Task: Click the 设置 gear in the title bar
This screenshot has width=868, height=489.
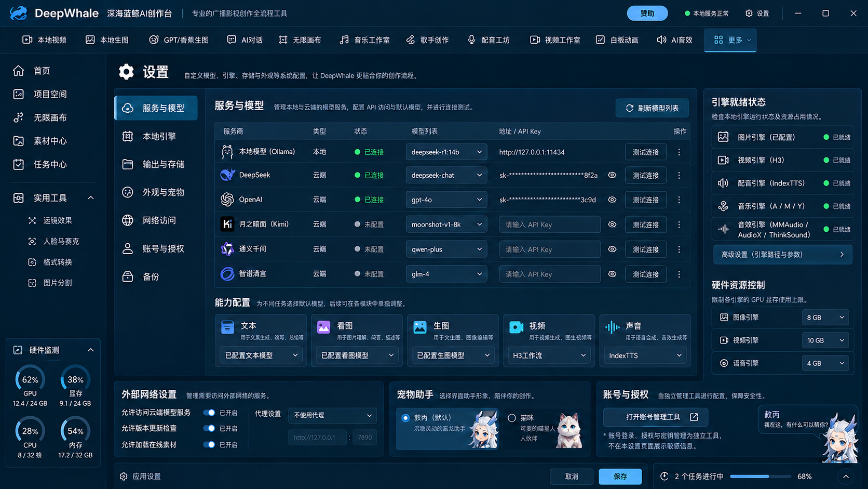Action: click(749, 13)
